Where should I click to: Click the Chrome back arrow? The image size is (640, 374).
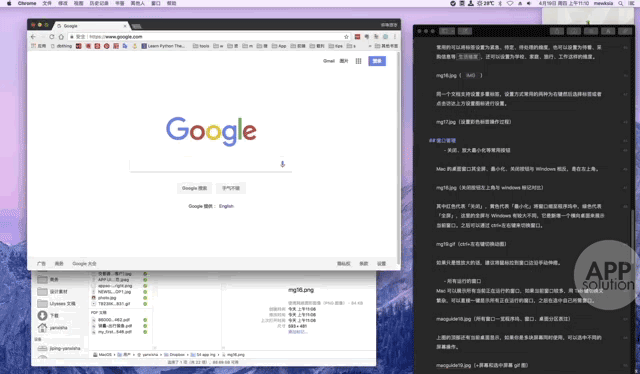(33, 37)
